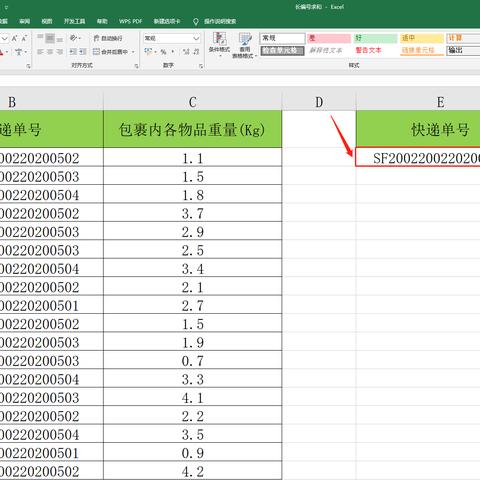The image size is (480, 480).
Task: Click the Decrease Decimal icon
Action: tap(196, 52)
